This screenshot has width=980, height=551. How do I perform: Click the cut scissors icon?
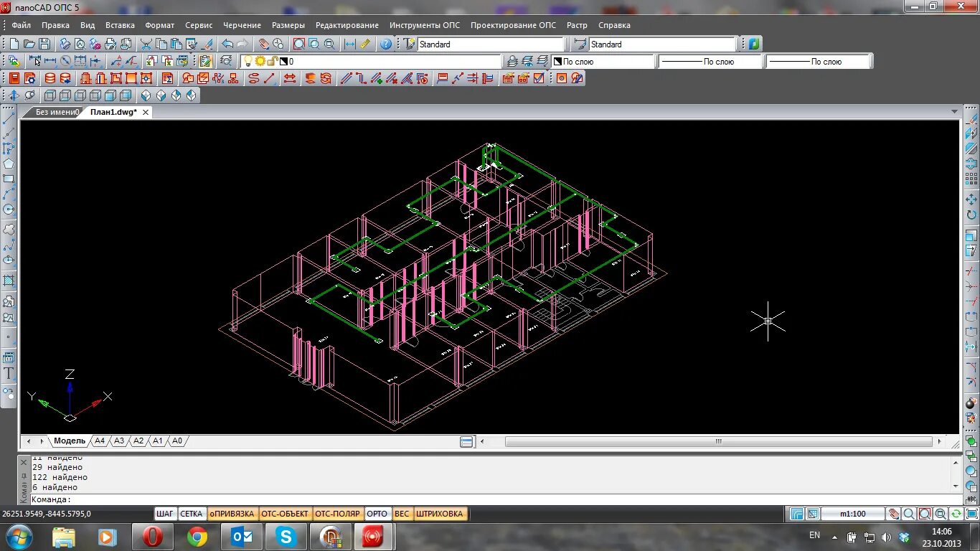[144, 44]
